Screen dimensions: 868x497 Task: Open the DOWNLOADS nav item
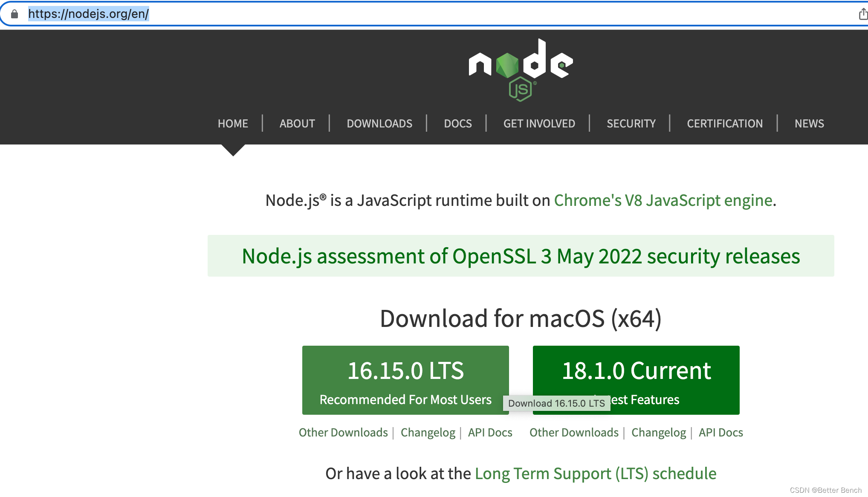379,124
